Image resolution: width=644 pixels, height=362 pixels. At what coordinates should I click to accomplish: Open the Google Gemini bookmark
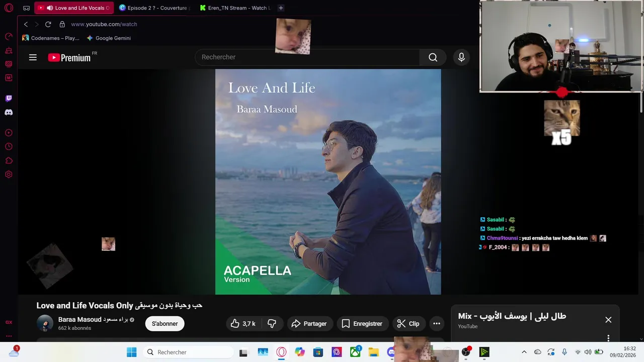coord(109,38)
